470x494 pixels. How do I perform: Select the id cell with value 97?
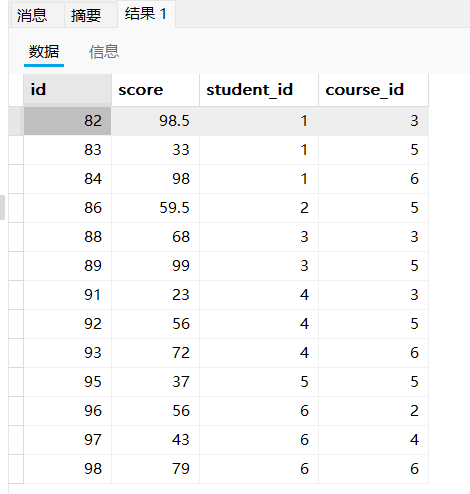pyautogui.click(x=67, y=440)
